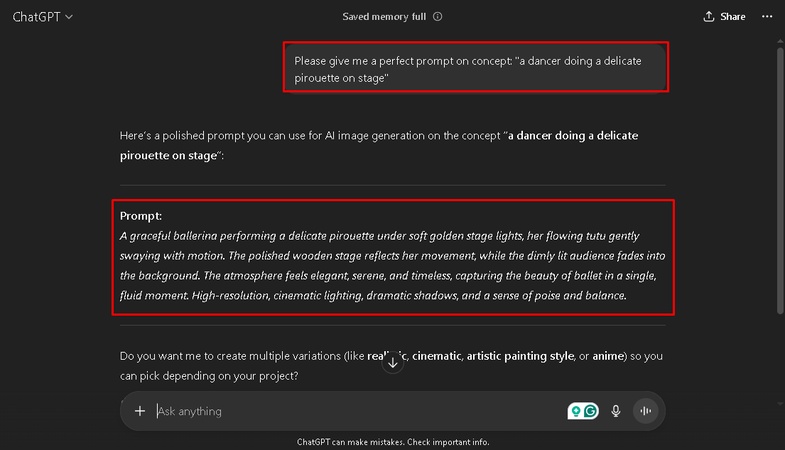Click the scrollbar up arrow

[x=780, y=41]
